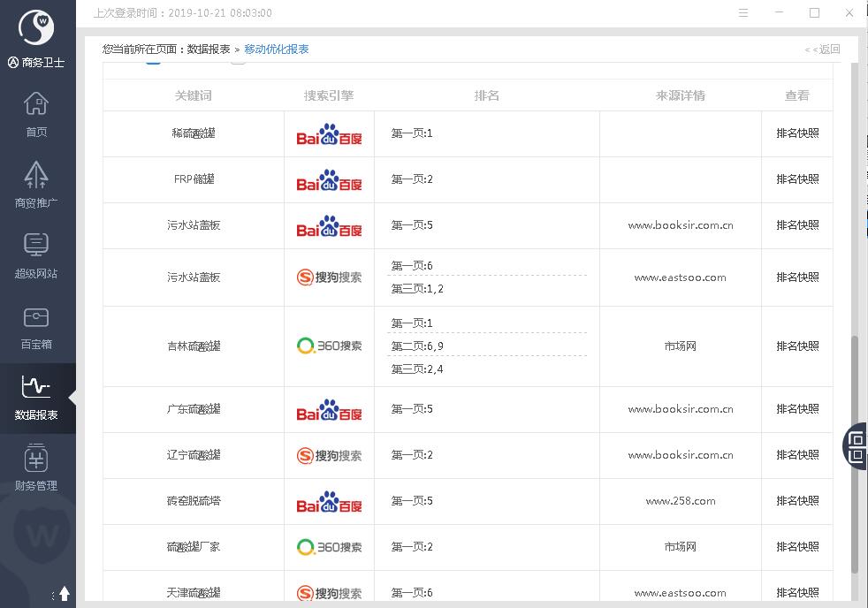View 排名快照 for 稀硫酸罐 row

point(797,133)
